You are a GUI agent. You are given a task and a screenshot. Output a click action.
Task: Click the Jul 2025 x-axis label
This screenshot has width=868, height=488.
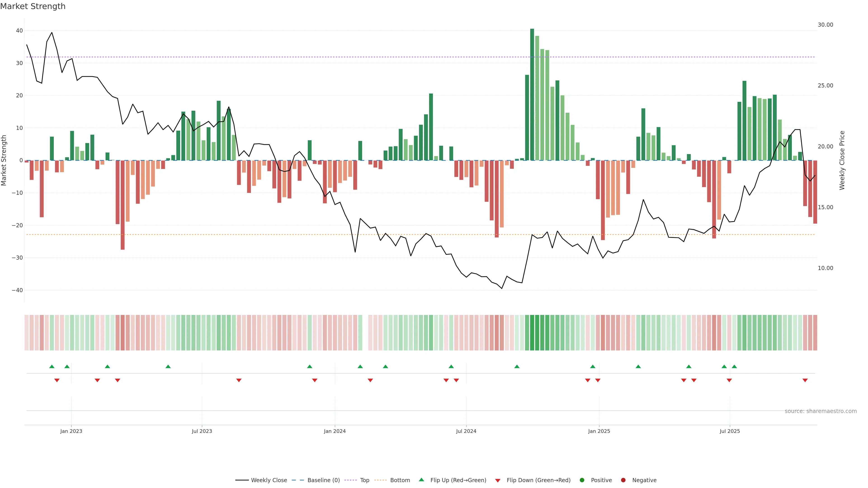pos(729,431)
